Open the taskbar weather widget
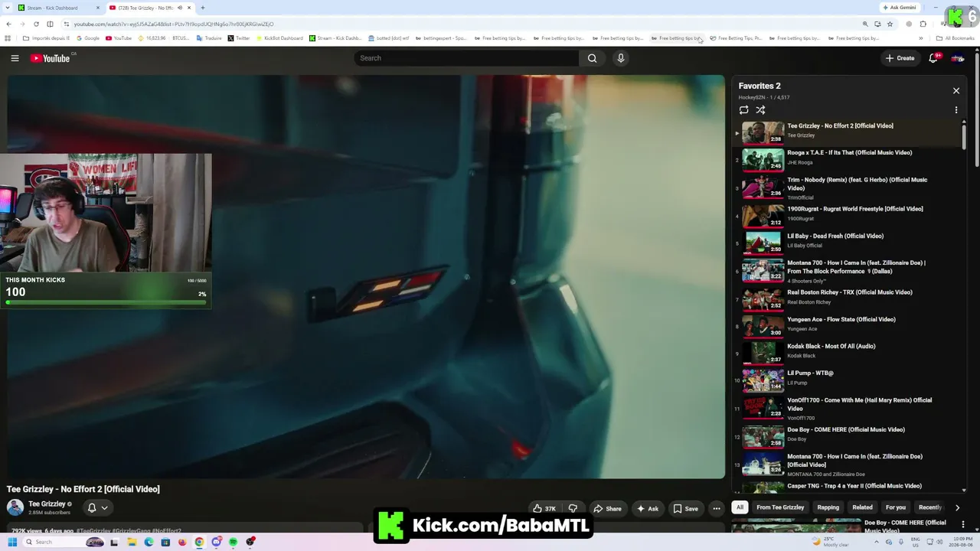Viewport: 980px width, 551px height. tap(831, 542)
